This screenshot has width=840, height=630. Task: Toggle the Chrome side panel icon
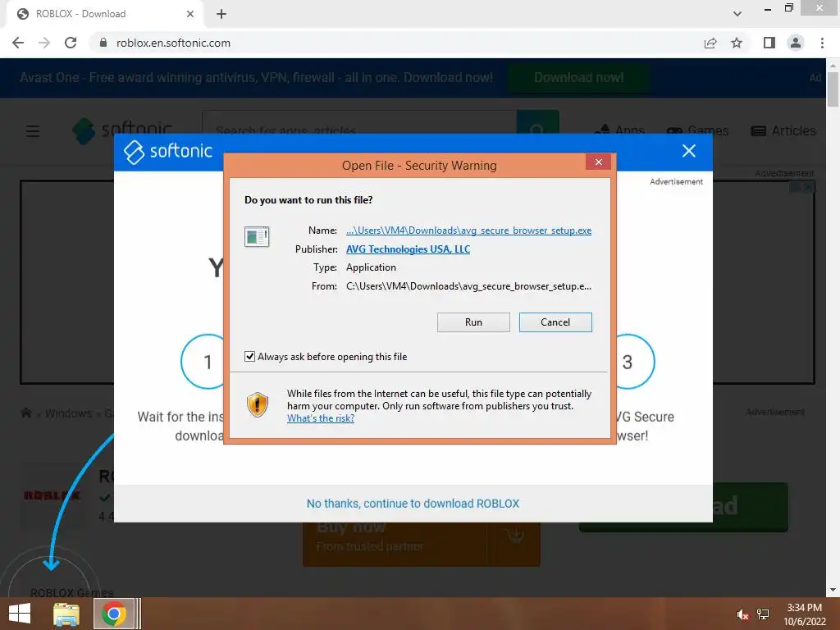pos(769,43)
